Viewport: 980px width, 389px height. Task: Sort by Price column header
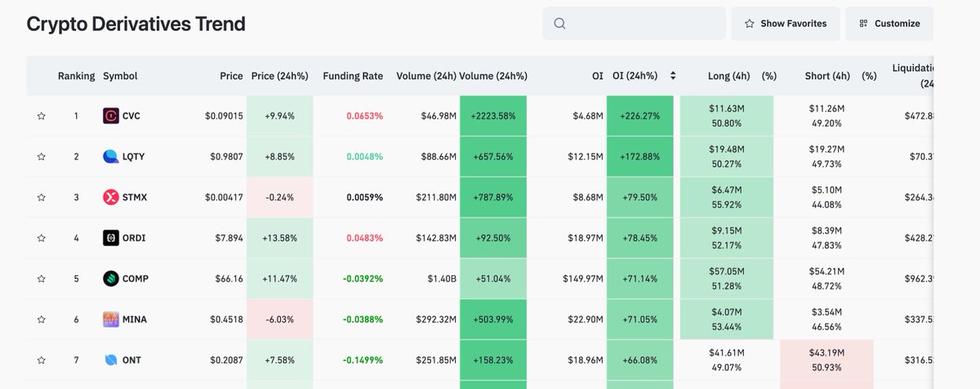231,76
